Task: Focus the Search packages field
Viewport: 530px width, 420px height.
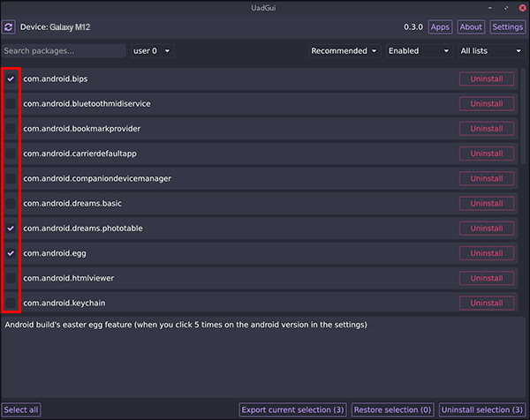Action: coord(64,51)
